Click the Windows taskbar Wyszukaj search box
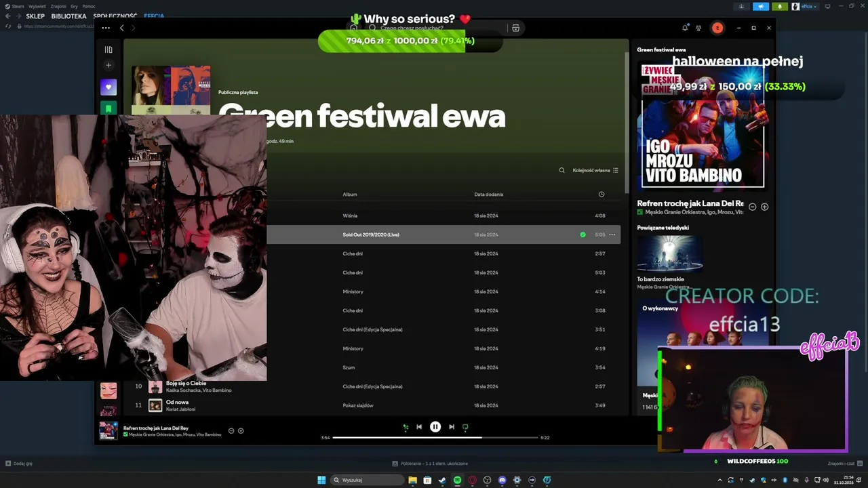The height and width of the screenshot is (488, 868). click(368, 480)
